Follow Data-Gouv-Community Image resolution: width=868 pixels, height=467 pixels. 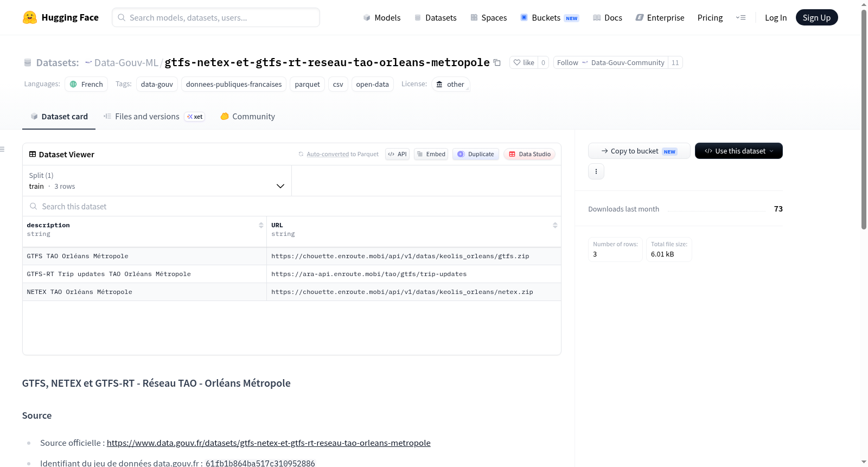point(610,62)
